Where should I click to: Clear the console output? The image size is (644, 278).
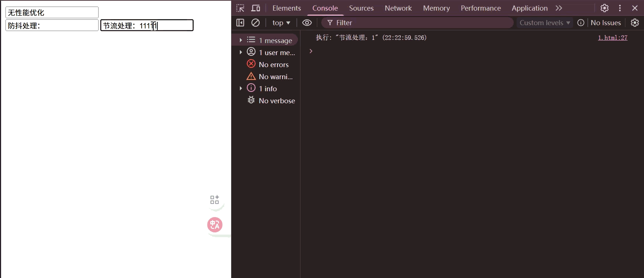(x=256, y=23)
